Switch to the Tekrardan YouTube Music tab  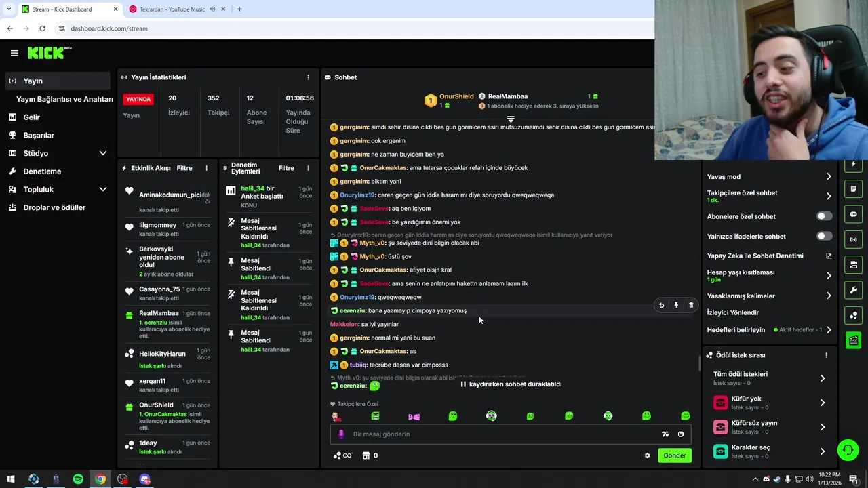click(x=172, y=9)
